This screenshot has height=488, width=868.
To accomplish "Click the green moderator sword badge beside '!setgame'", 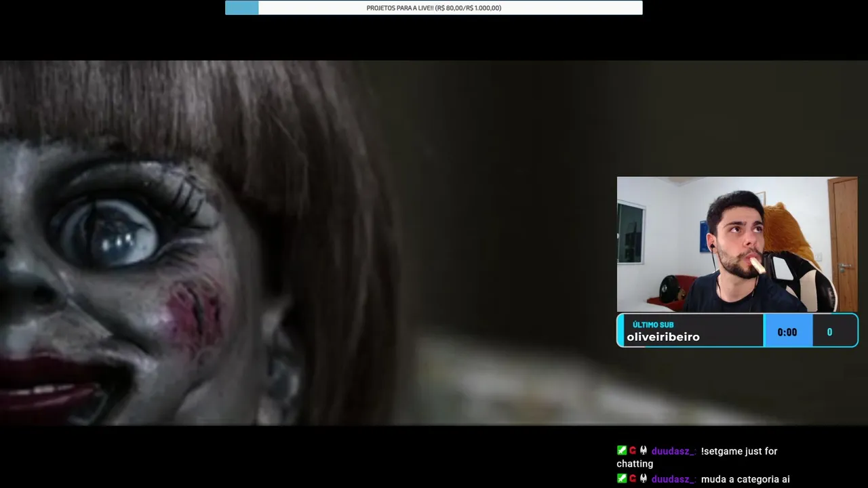I will click(621, 451).
